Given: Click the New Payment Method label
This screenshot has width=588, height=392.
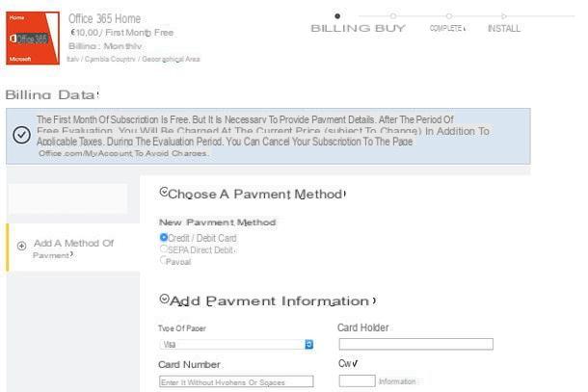Looking at the screenshot, I should (218, 222).
